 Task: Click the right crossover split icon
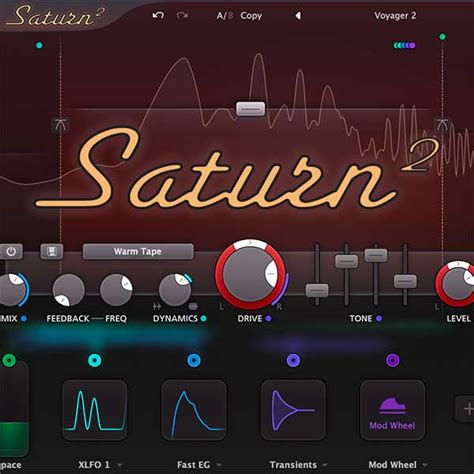click(442, 125)
